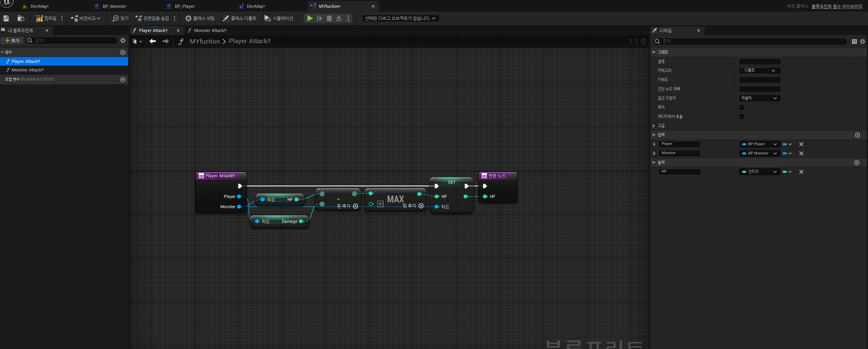Open Class Settings (클래스 세팅)
The image size is (868, 349).
pyautogui.click(x=200, y=18)
